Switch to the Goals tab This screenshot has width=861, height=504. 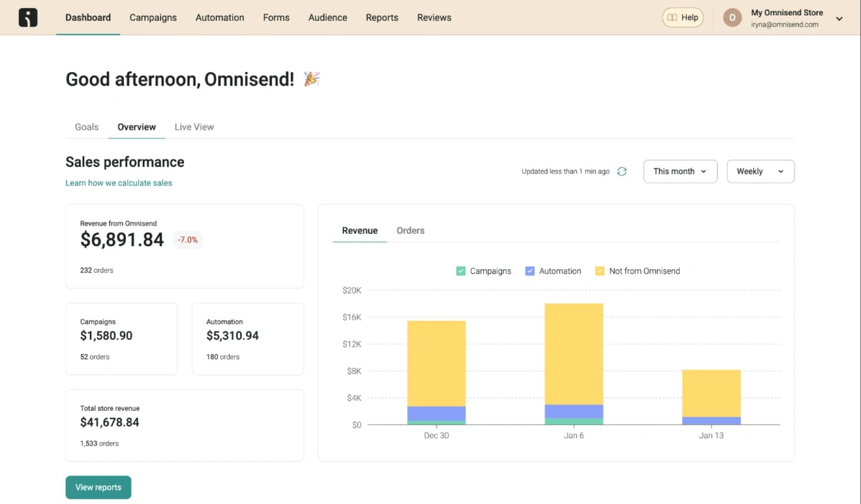tap(87, 127)
